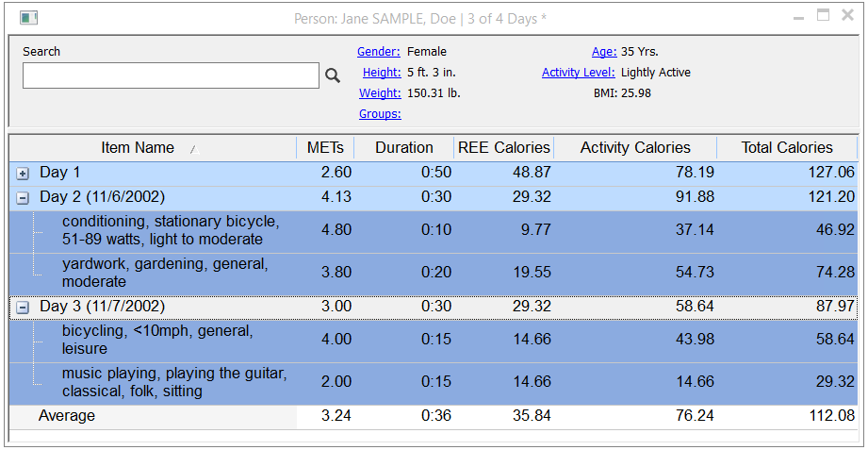Image resolution: width=868 pixels, height=450 pixels.
Task: Minimize the person window
Action: click(x=799, y=18)
